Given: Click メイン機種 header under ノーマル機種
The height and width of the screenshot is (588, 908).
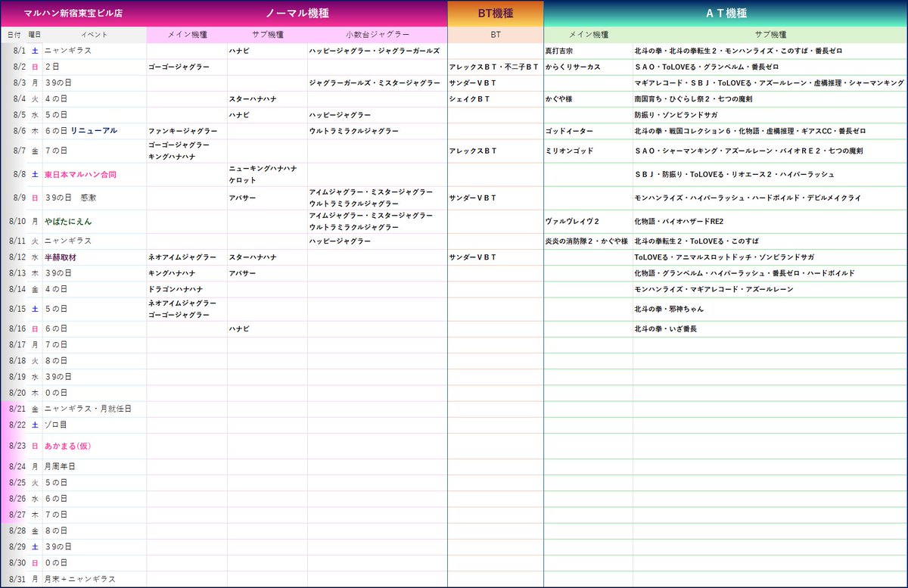Looking at the screenshot, I should pos(187,35).
